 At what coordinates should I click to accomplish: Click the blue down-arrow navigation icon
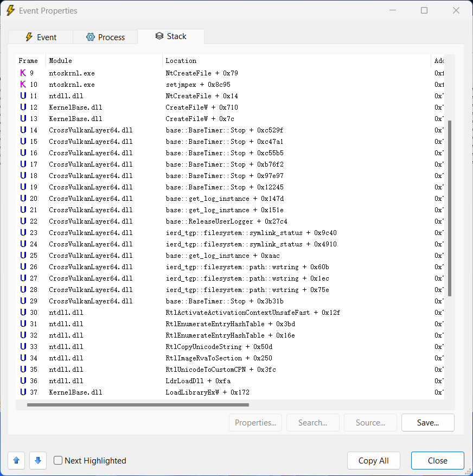coord(37,460)
